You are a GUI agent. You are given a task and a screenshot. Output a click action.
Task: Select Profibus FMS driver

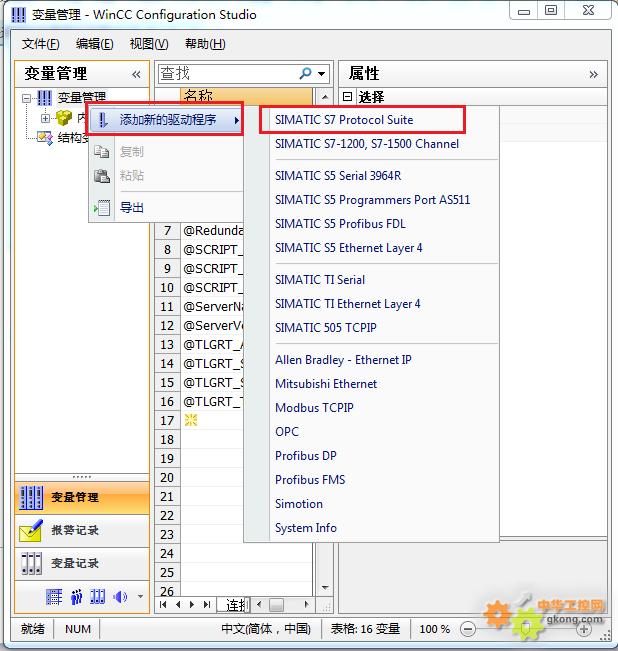click(310, 480)
